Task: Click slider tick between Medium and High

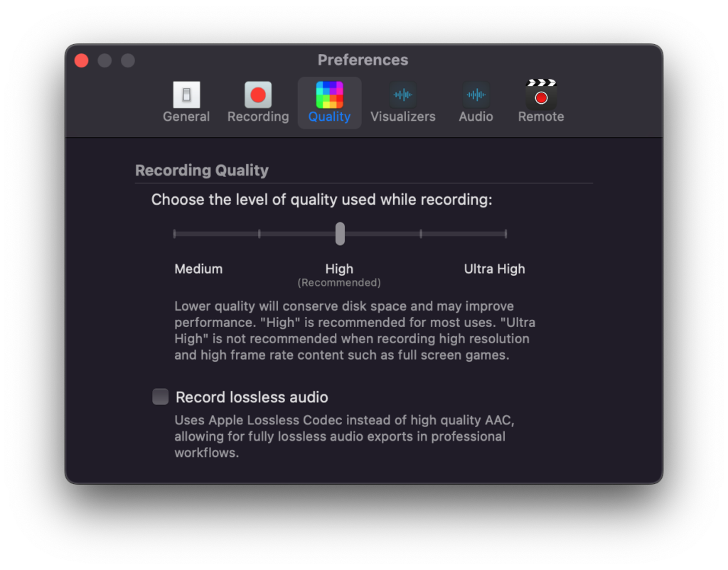Action: tap(259, 234)
